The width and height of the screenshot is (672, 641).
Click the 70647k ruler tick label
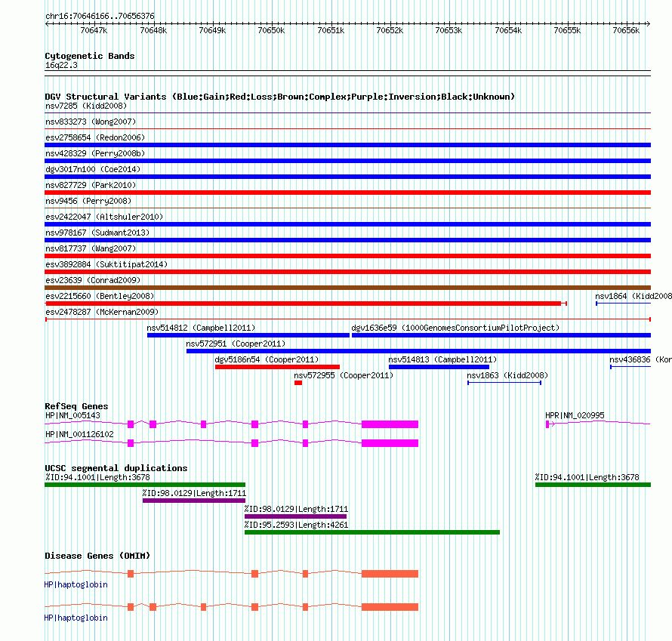pos(94,30)
